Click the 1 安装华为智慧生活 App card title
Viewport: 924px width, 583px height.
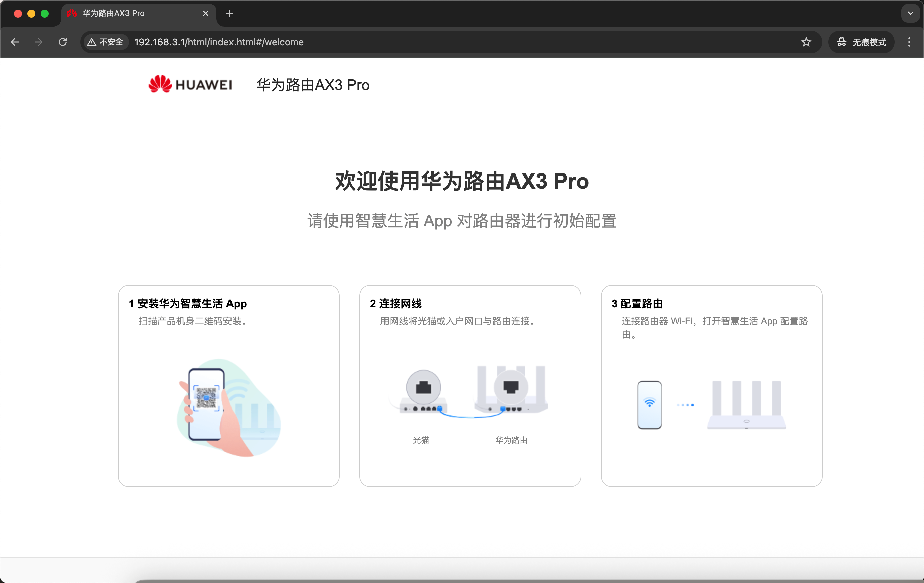(x=188, y=304)
